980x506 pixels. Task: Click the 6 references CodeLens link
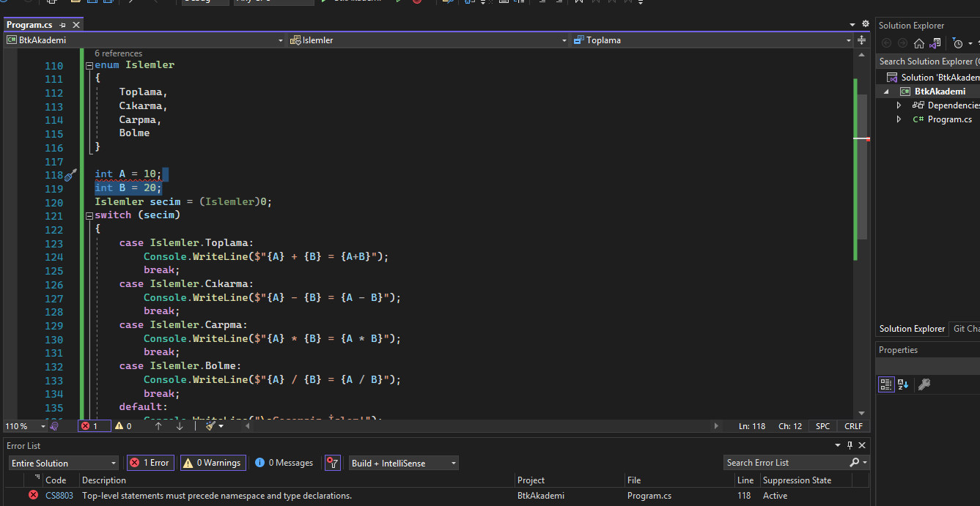(118, 53)
